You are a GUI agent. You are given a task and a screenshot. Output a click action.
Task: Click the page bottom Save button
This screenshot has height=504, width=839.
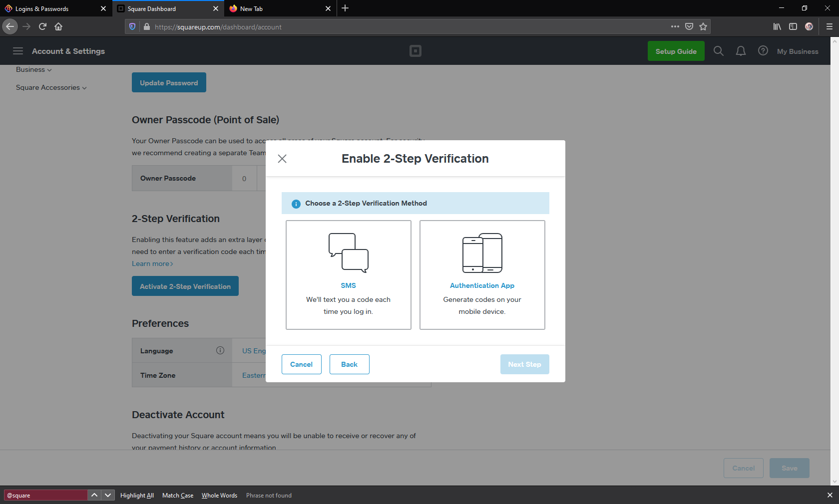pyautogui.click(x=790, y=468)
